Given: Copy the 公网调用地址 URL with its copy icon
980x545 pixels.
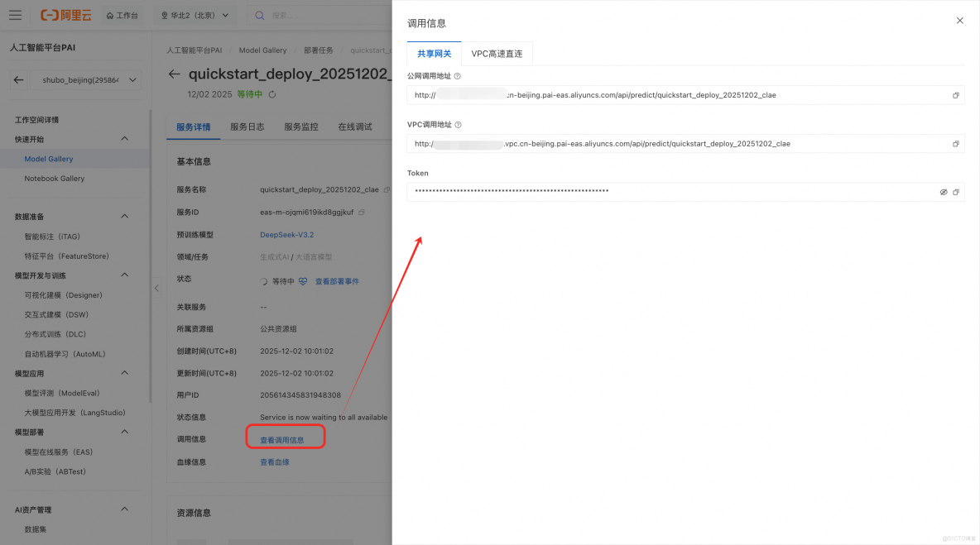Looking at the screenshot, I should pyautogui.click(x=956, y=94).
